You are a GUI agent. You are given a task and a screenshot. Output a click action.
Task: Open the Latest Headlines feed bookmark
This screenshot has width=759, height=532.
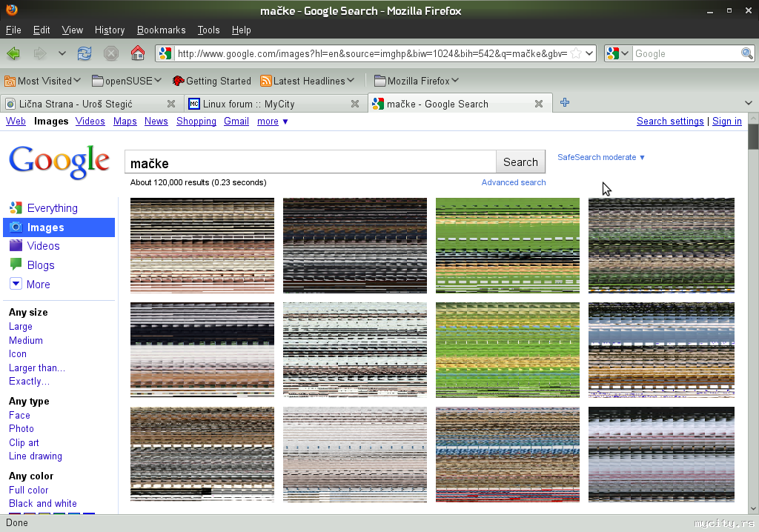(x=308, y=81)
